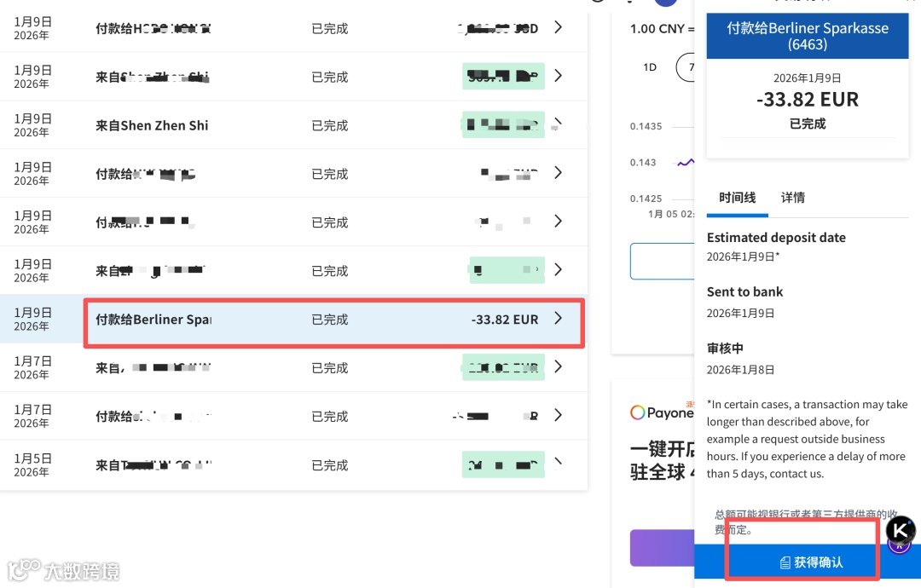This screenshot has width=921, height=588.
Task: Expand chevron on the 1月5日 transaction row
Action: tap(558, 463)
